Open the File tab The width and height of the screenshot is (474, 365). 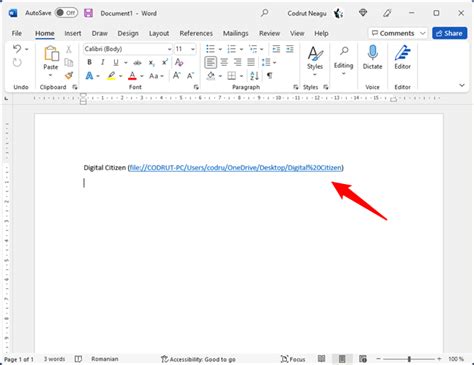tap(17, 33)
